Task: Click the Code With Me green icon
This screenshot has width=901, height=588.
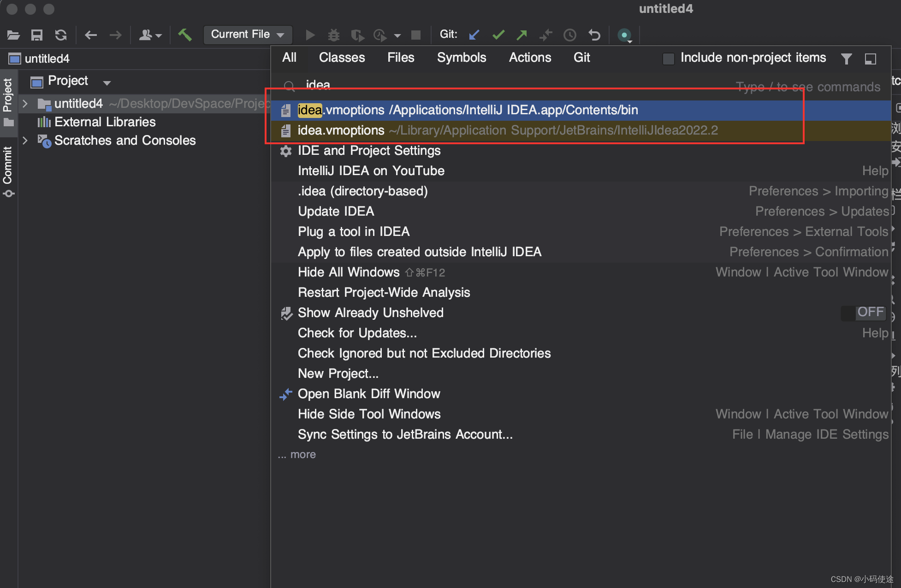Action: (624, 35)
